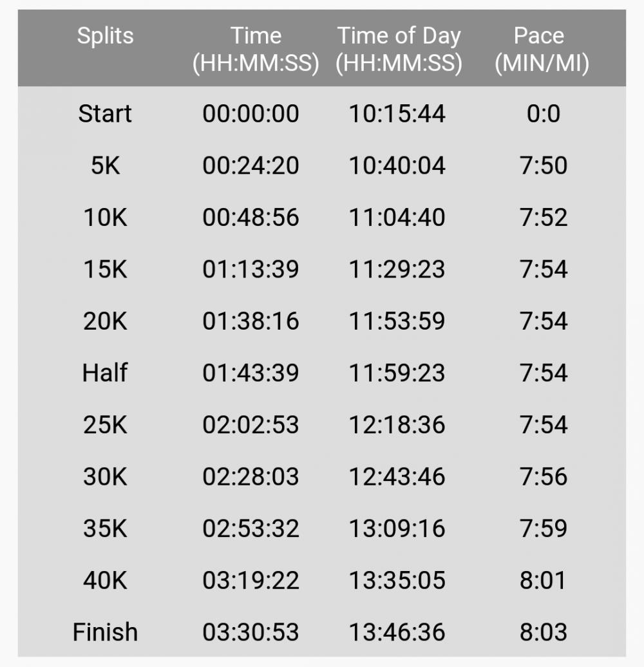Select the Pace (MIN/MI) column header
Image resolution: width=644 pixels, height=667 pixels.
[542, 49]
